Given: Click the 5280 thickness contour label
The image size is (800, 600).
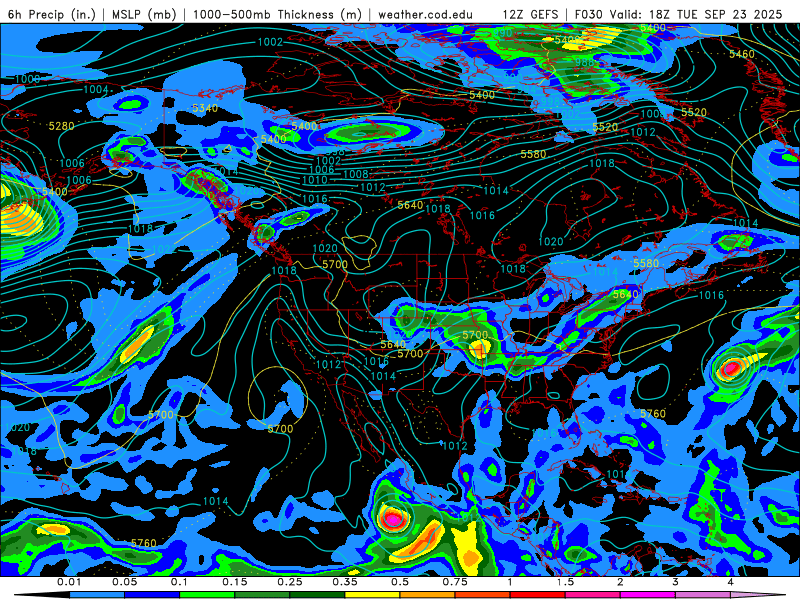Looking at the screenshot, I should coord(61,126).
